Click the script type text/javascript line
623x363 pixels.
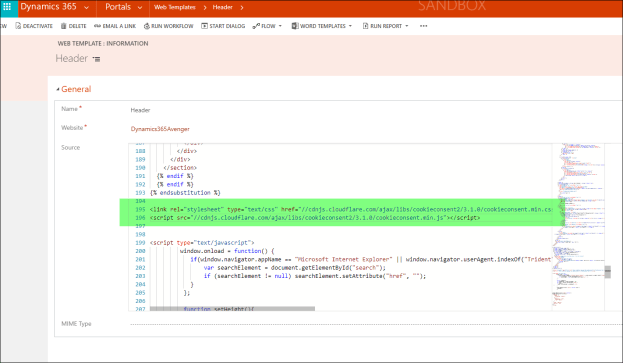[x=202, y=243]
